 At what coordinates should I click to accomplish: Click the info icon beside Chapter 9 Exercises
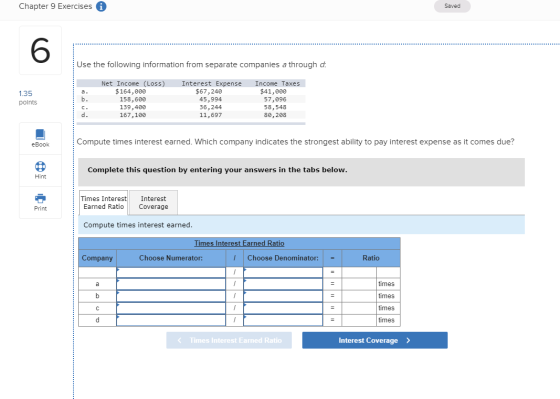101,6
